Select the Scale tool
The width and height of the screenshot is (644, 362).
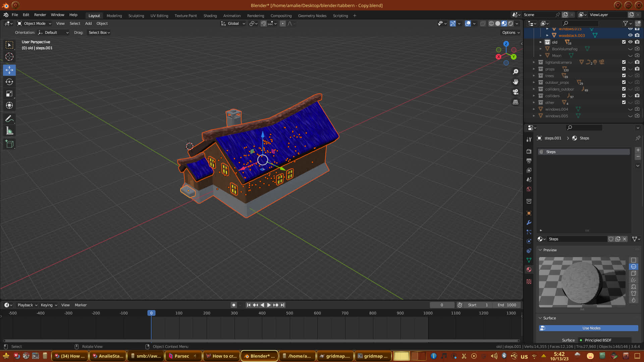9,94
